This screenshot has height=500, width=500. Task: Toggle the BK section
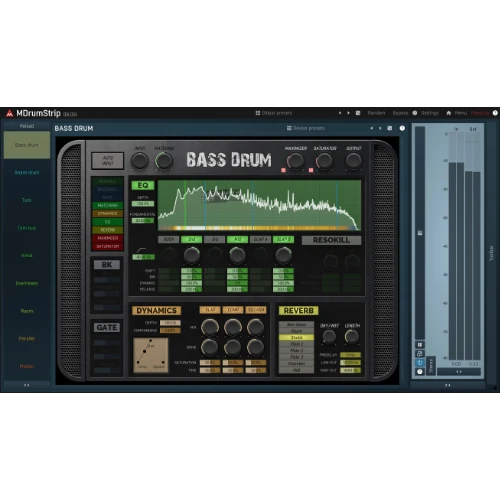point(107,265)
